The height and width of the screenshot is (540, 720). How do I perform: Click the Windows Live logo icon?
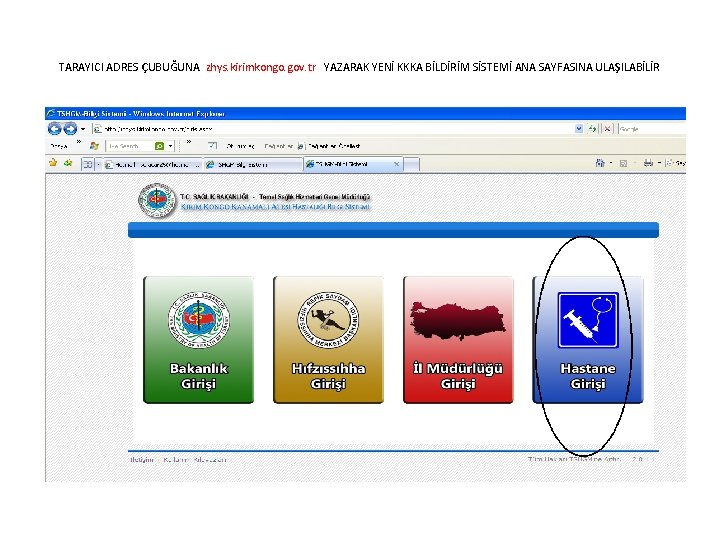(94, 146)
